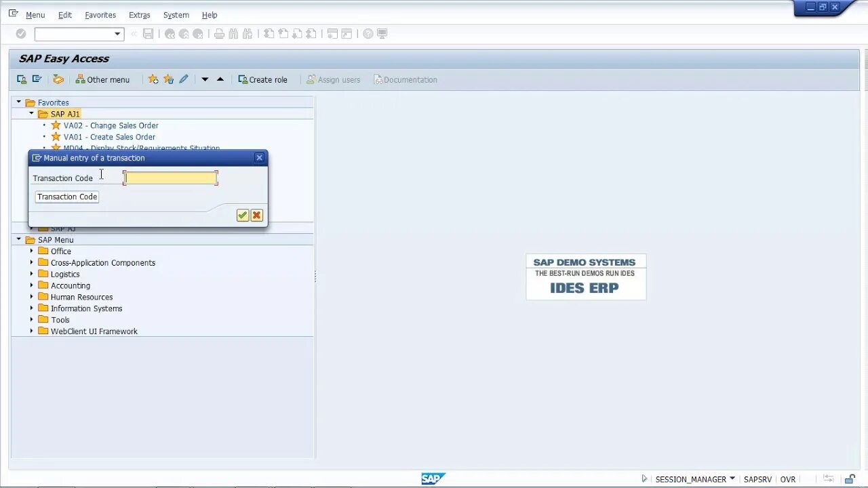This screenshot has width=868, height=488.
Task: Open the Help menu
Action: tap(210, 15)
